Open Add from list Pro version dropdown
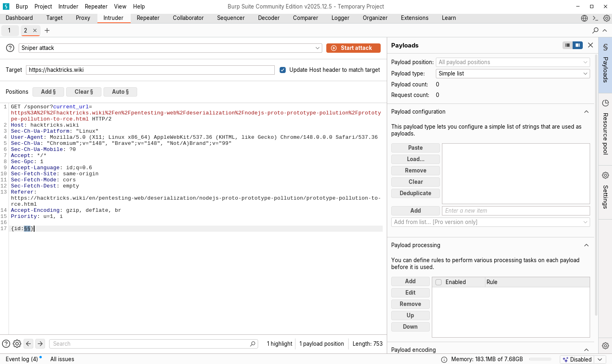Viewport: 612px width, 364px height. (491, 222)
